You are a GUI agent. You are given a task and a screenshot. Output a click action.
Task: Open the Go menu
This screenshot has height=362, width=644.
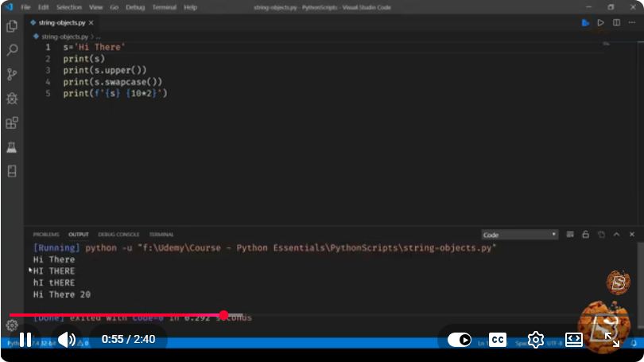[114, 7]
